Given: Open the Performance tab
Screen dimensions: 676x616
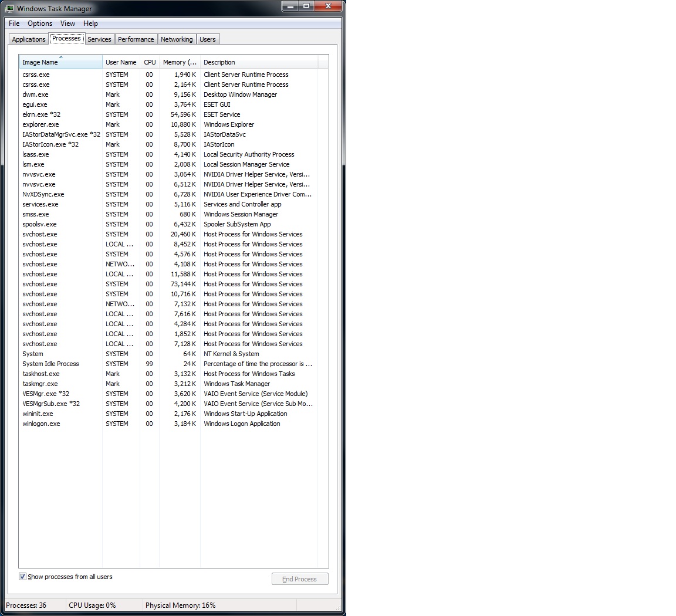Looking at the screenshot, I should 136,39.
